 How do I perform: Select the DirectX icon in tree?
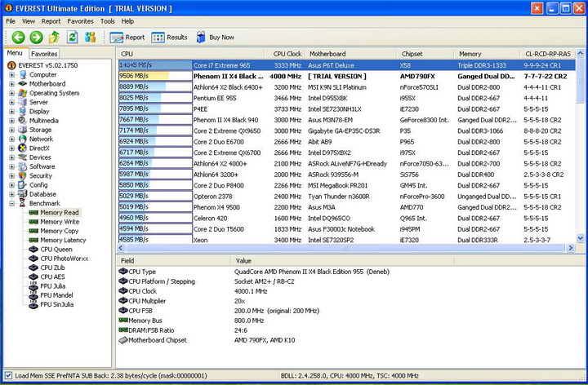[23, 148]
